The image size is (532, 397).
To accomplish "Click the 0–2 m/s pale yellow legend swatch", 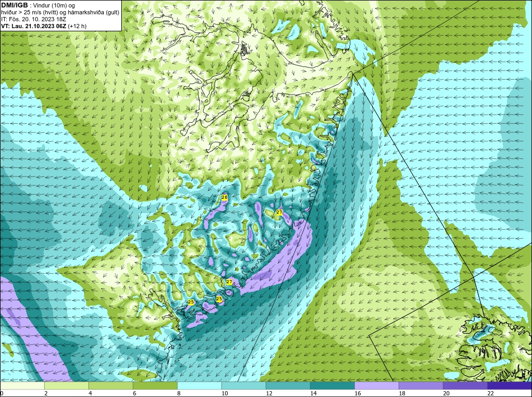I will click(22, 386).
